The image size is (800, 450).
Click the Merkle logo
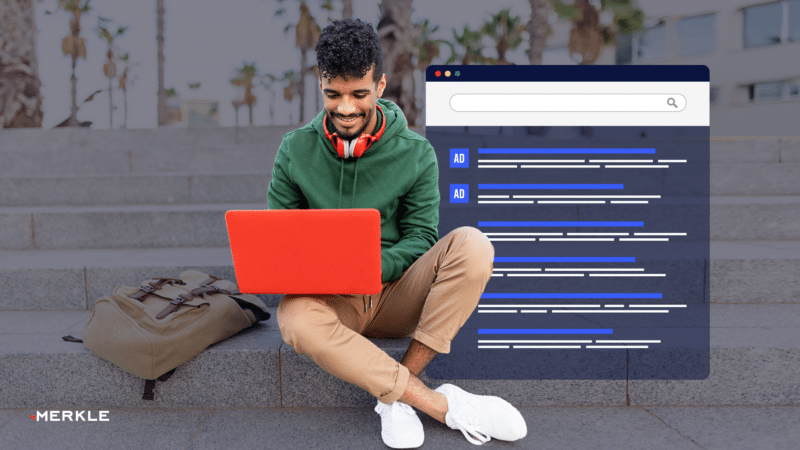[x=69, y=416]
